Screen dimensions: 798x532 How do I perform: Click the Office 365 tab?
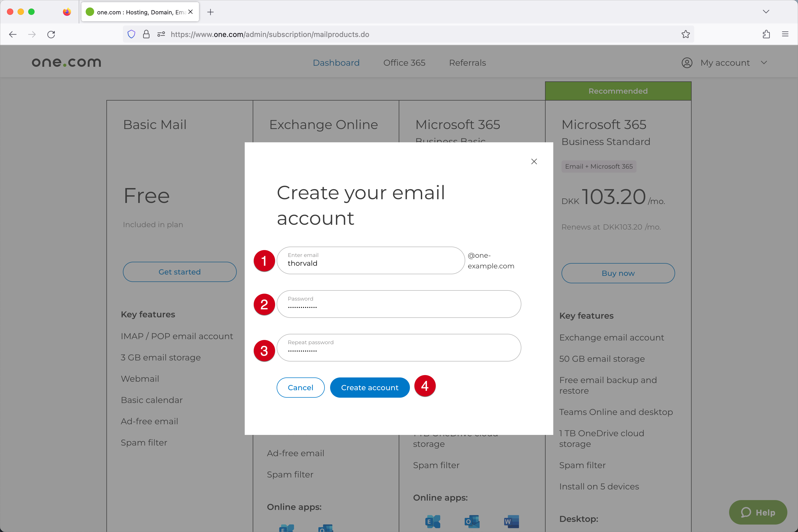[404, 62]
